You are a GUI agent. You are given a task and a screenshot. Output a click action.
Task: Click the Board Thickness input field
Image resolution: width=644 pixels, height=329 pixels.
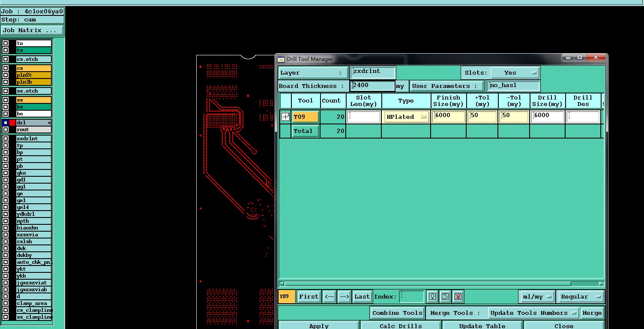(x=372, y=86)
